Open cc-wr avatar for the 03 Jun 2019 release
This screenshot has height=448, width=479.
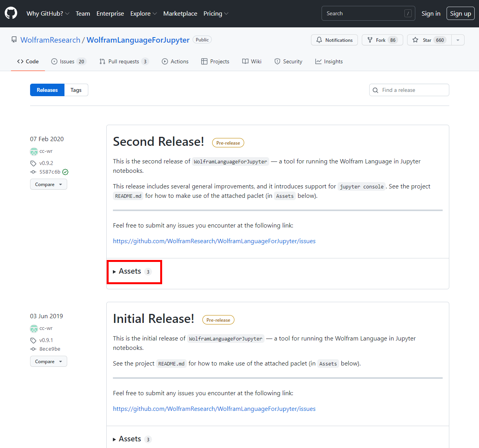pos(34,328)
